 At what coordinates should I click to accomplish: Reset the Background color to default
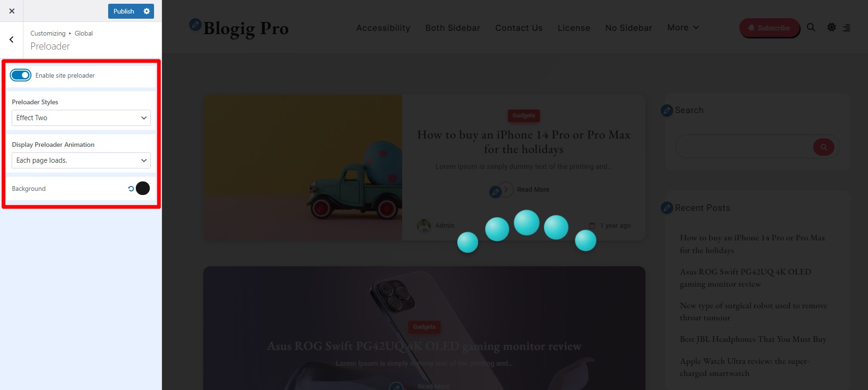click(131, 188)
